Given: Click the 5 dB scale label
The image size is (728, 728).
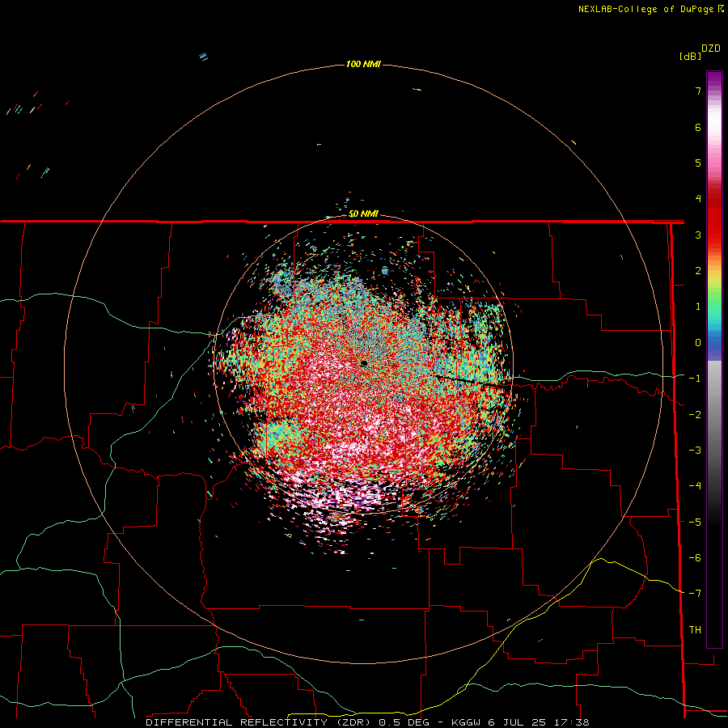Looking at the screenshot, I should pos(698,163).
